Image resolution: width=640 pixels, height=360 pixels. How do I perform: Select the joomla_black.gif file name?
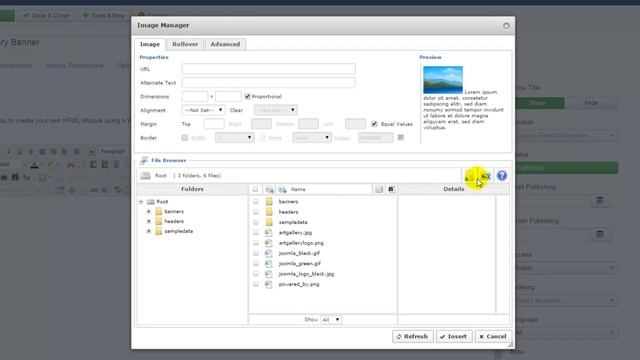tap(299, 253)
